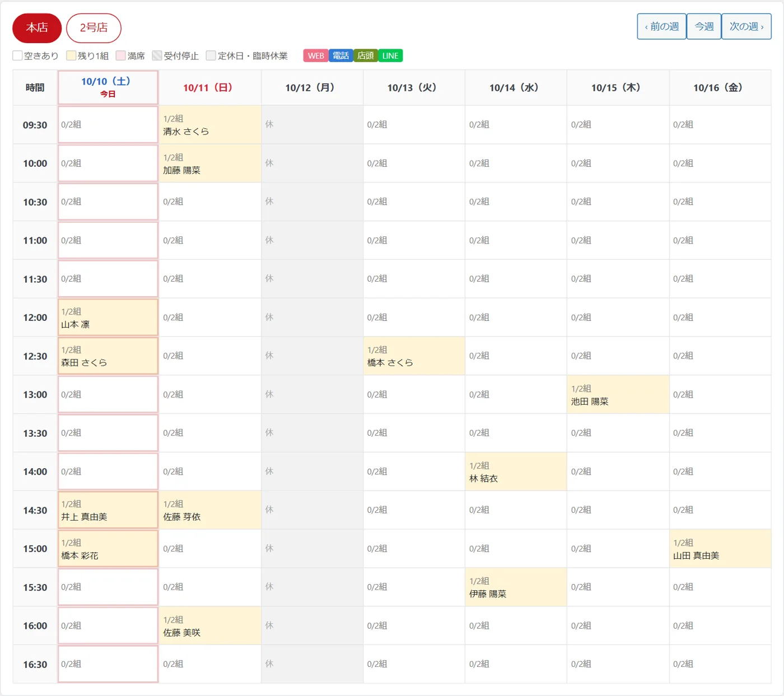Click the 受付停止 legend swatch
The height and width of the screenshot is (696, 784).
(x=157, y=55)
